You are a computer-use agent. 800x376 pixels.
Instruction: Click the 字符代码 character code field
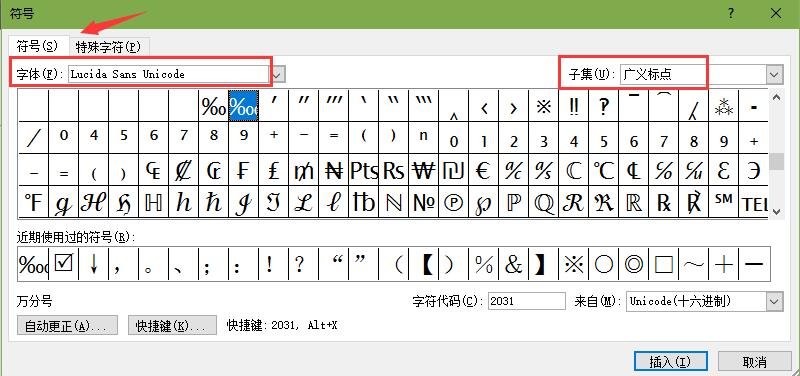point(527,302)
